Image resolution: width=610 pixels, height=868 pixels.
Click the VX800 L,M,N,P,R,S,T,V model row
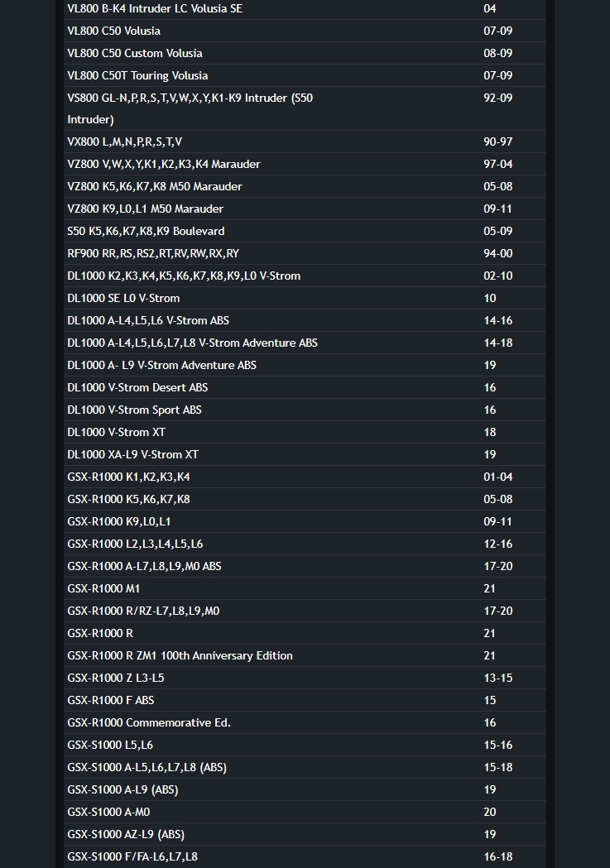pyautogui.click(x=125, y=141)
